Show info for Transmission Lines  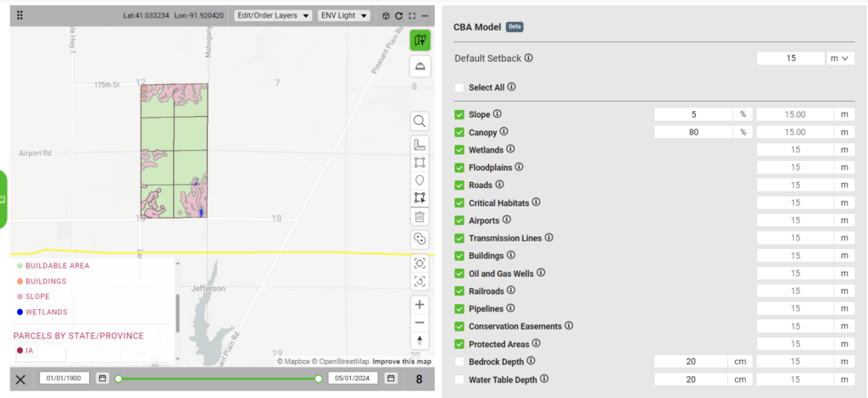tap(548, 238)
